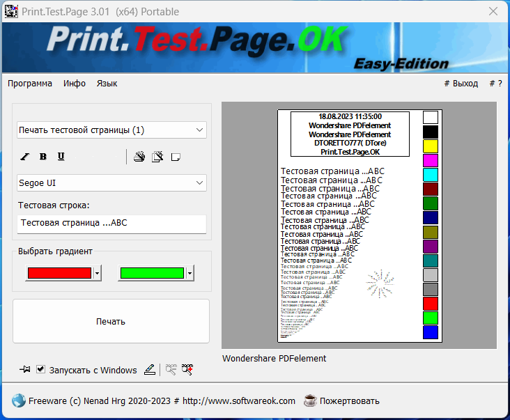Toggle bold formatting with the B icon

[43, 157]
